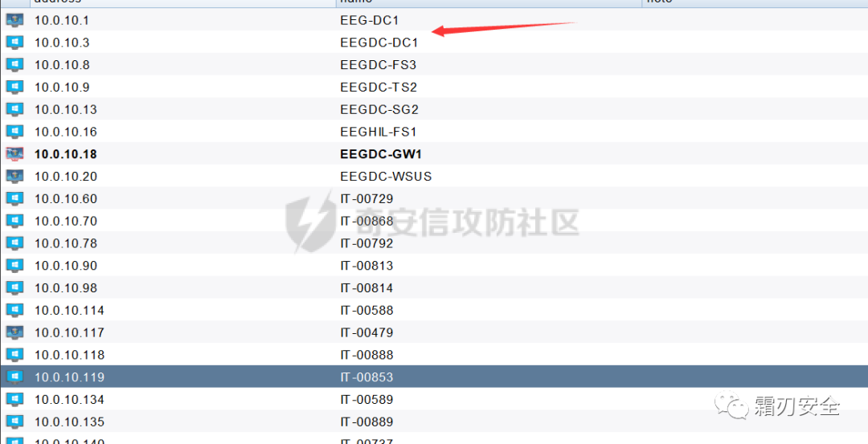Select the EEGDC-WSUS host name
Viewport: 868px width, 444px height.
[386, 177]
